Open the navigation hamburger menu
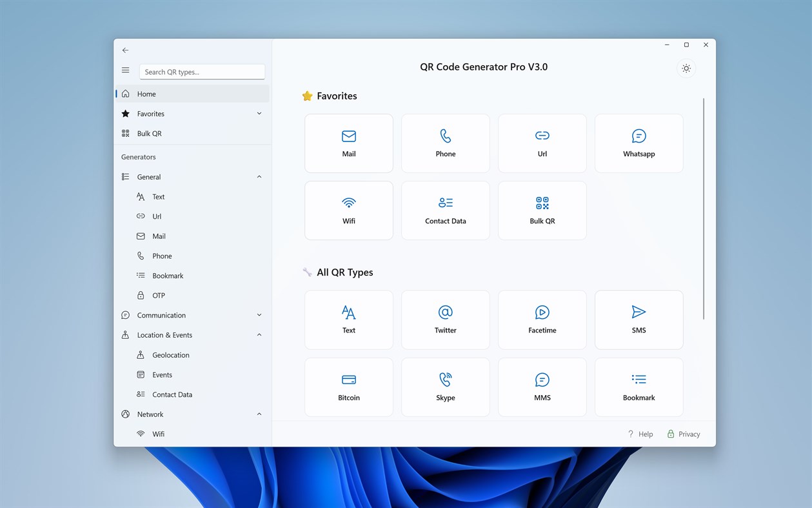 (x=125, y=70)
